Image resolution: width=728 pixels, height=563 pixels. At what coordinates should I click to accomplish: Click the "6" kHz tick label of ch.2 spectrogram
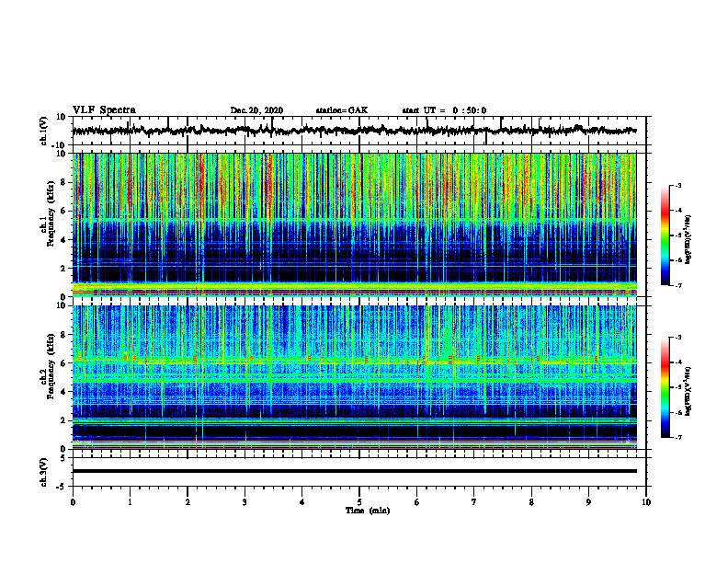point(64,363)
